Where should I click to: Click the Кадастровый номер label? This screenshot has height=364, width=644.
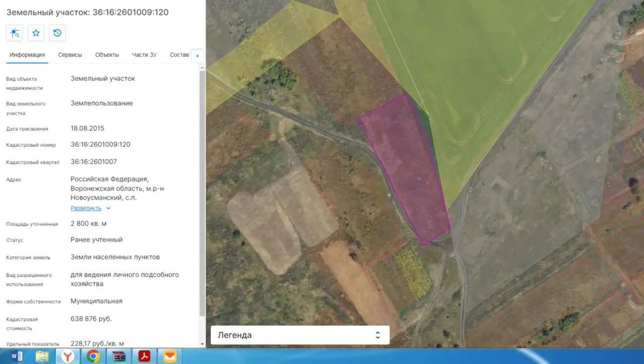click(31, 145)
